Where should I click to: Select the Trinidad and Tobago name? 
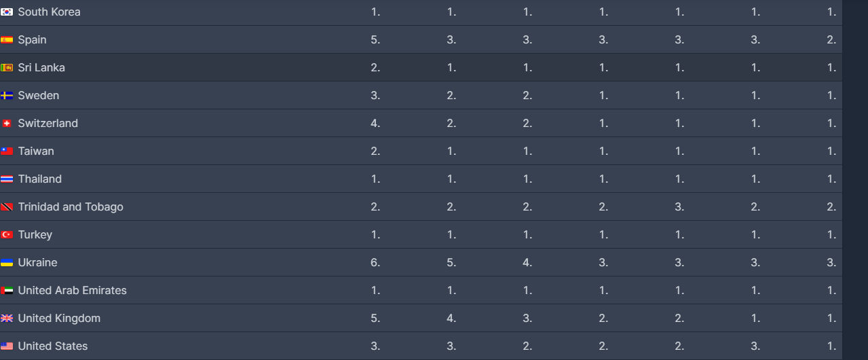71,207
